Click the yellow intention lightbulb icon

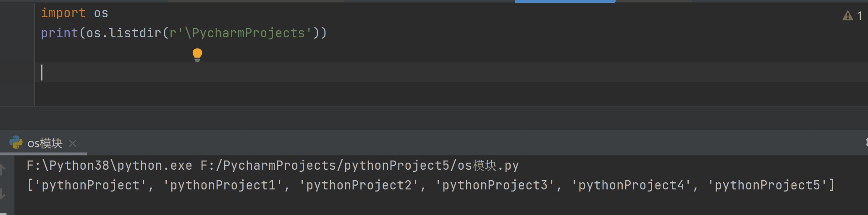point(197,54)
